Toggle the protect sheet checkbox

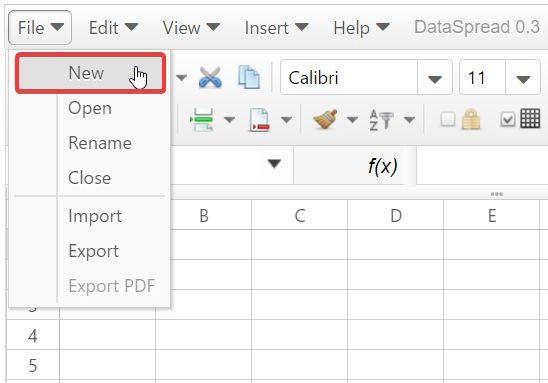448,119
